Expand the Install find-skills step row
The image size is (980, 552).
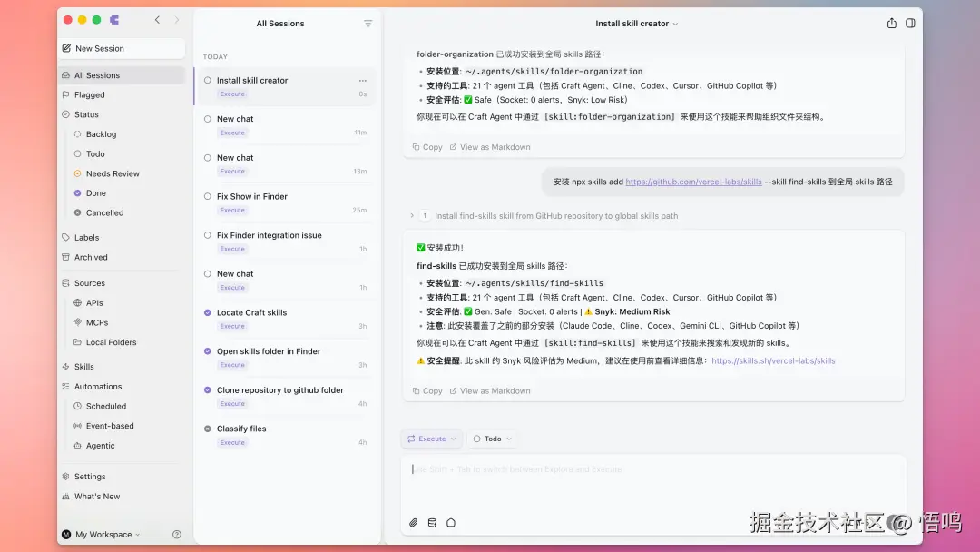click(544, 216)
